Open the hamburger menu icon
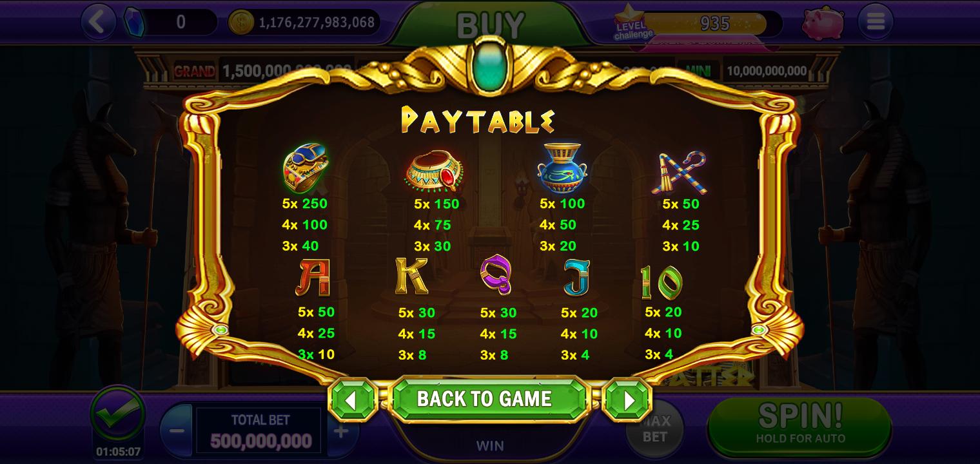This screenshot has height=464, width=980. (x=876, y=22)
